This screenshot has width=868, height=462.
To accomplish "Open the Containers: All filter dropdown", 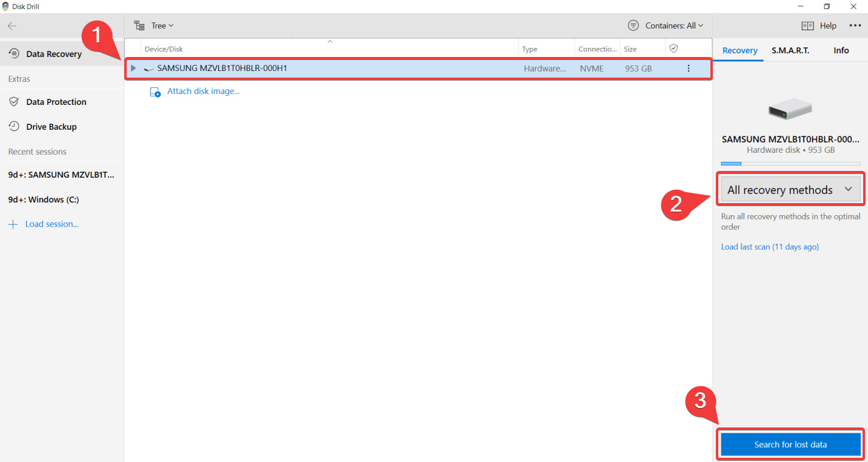I will pos(666,25).
